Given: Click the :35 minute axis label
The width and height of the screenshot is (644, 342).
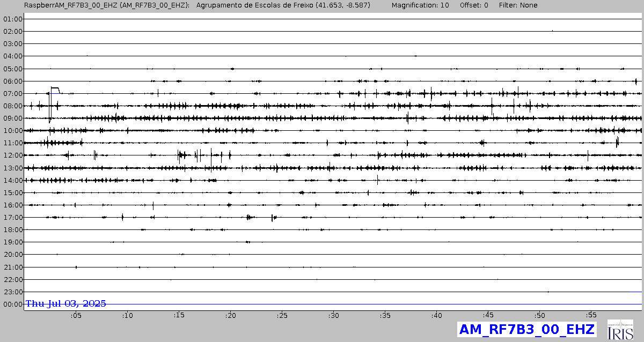Looking at the screenshot, I should (385, 315).
